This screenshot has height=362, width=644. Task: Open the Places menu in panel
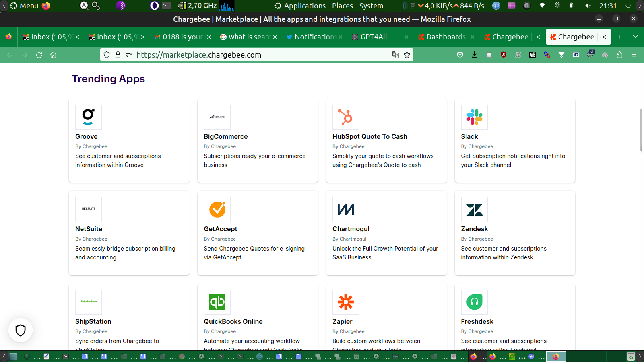tap(343, 6)
